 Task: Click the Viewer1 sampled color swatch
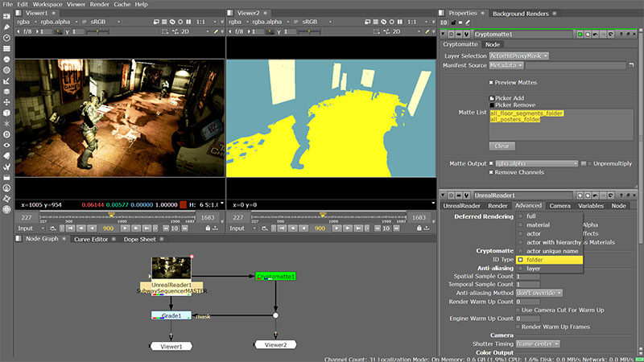coord(184,205)
